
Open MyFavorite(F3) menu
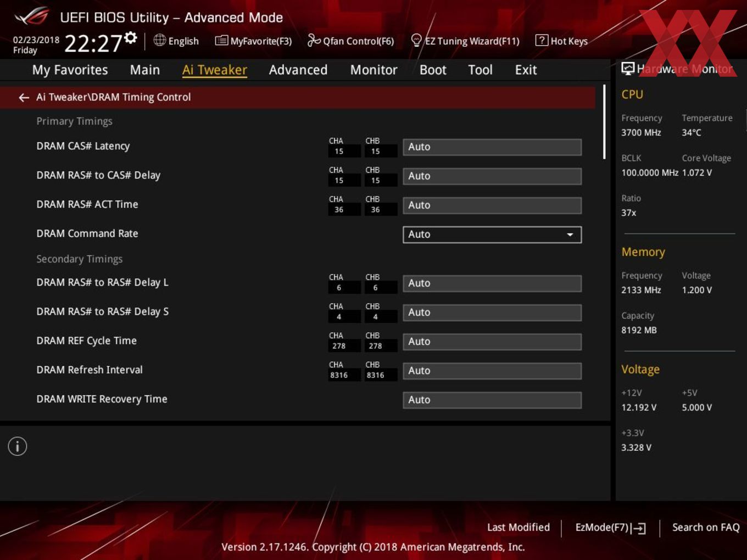pos(261,41)
